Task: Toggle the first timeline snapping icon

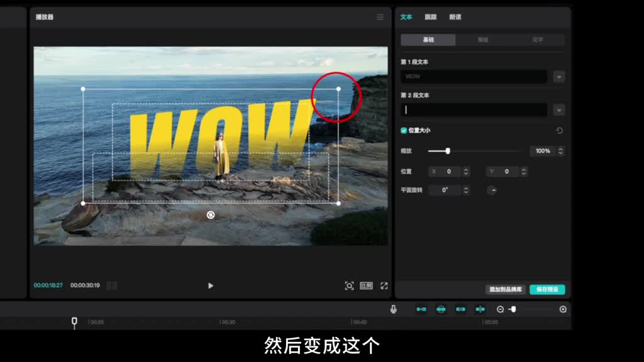Action: tap(421, 309)
